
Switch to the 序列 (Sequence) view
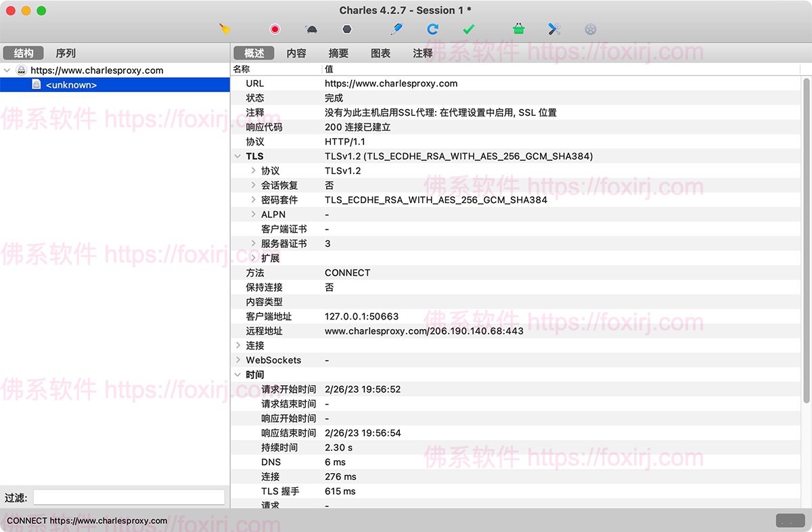(66, 53)
